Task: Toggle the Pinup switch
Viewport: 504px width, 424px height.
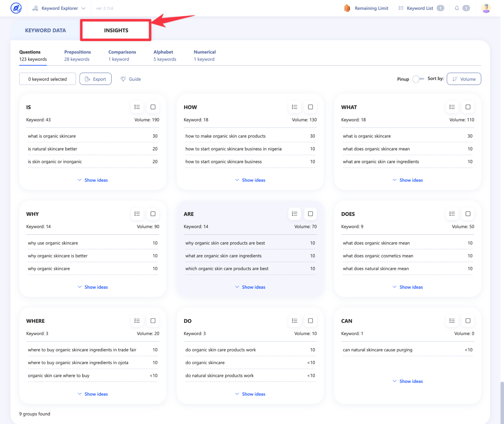Action: tap(418, 79)
